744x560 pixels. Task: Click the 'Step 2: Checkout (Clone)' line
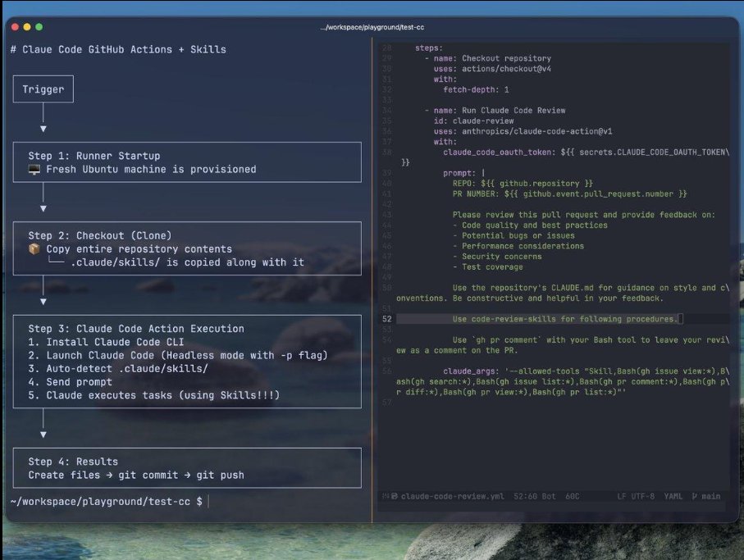tap(99, 235)
